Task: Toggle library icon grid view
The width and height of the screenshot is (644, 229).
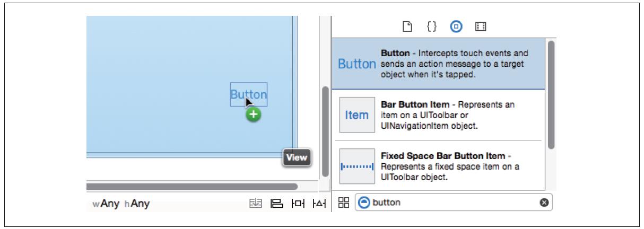Action: click(x=344, y=202)
